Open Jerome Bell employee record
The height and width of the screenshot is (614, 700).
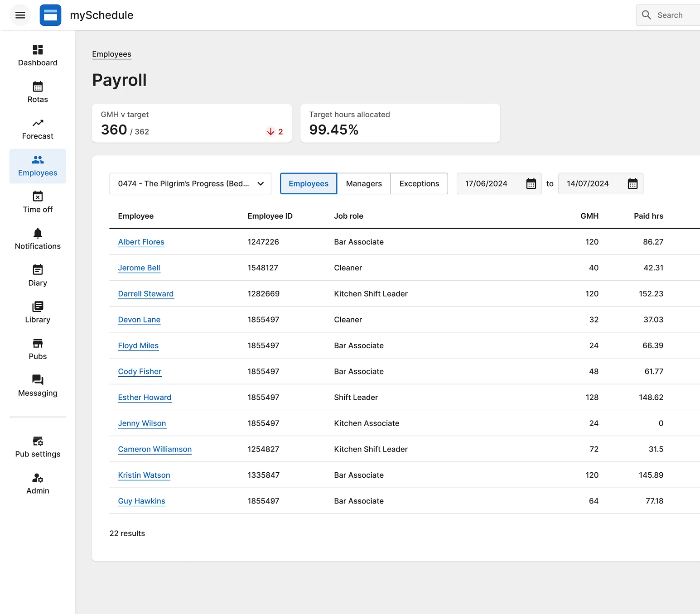[139, 268]
